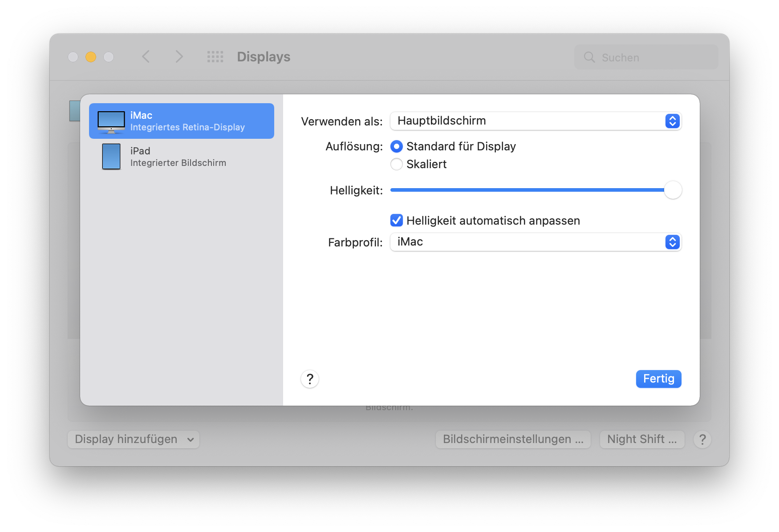Go forward with the right chevron
The height and width of the screenshot is (532, 779).
point(179,57)
